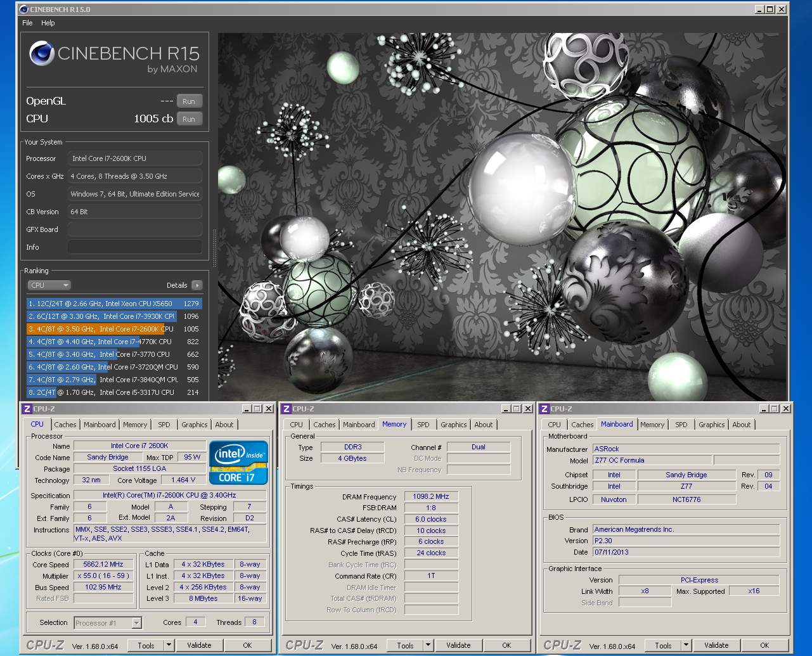The image size is (812, 656).
Task: Open Graphics tab in right CPU-Z window
Action: tap(712, 425)
